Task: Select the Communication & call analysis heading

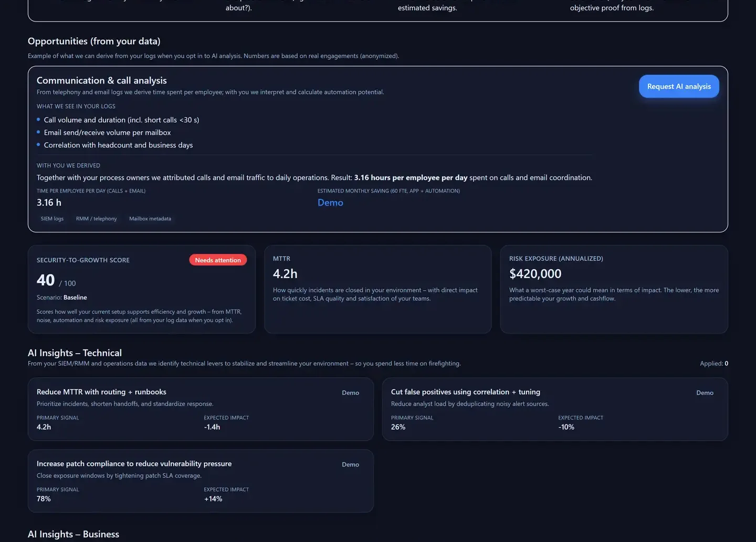Action: point(101,80)
